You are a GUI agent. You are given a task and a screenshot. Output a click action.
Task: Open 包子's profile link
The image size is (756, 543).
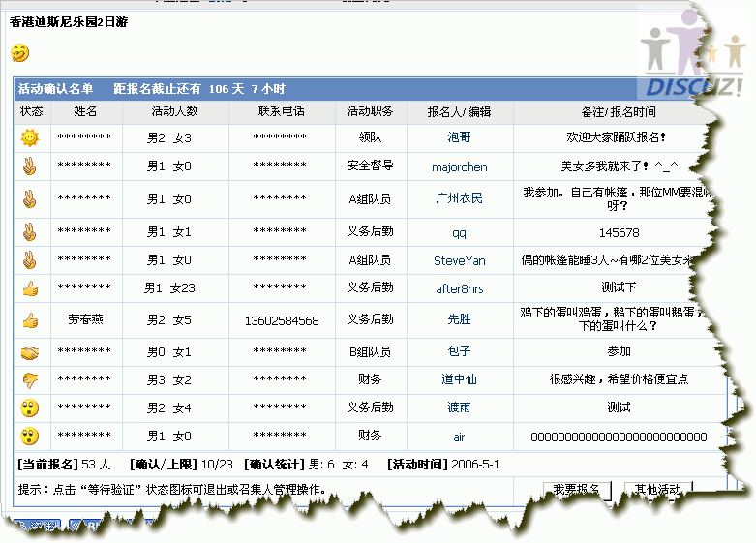pos(459,351)
